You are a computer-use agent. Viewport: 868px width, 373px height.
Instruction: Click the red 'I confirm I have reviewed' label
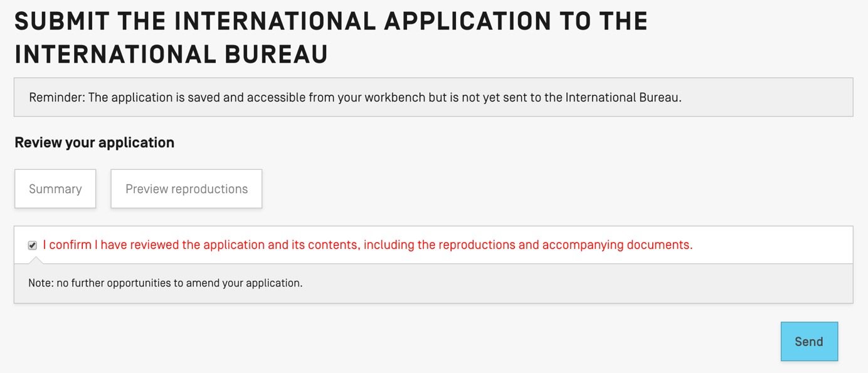coord(368,244)
